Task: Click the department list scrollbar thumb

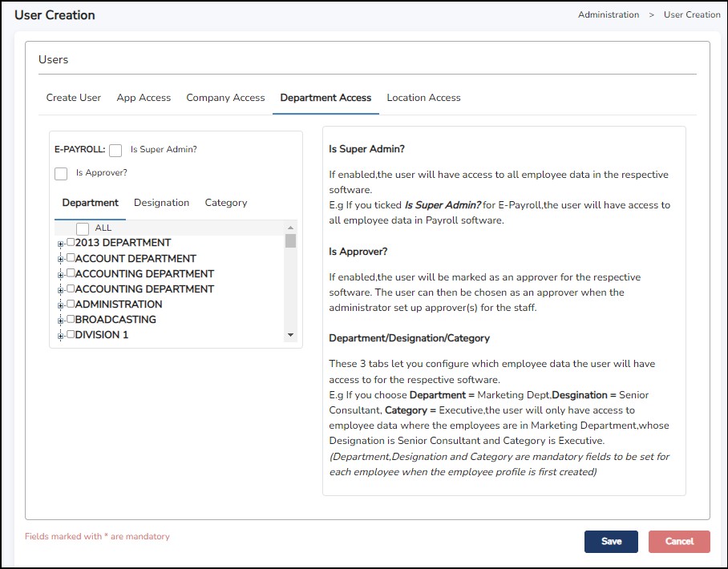Action: pos(290,240)
